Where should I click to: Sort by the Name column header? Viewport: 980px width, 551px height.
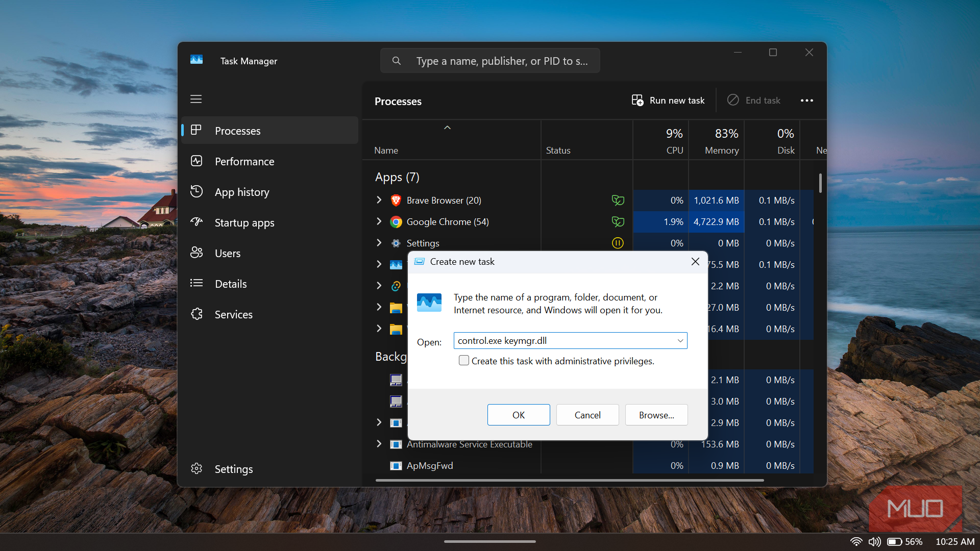452,140
